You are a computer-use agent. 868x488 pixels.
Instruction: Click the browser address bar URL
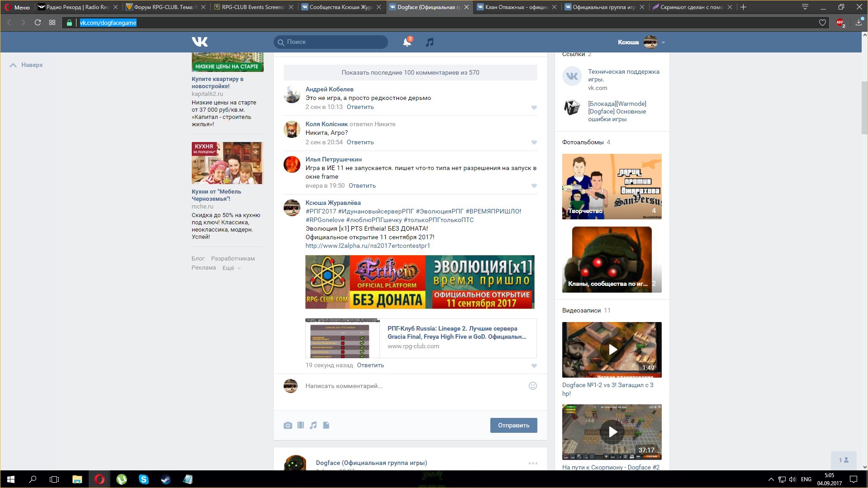click(x=108, y=23)
